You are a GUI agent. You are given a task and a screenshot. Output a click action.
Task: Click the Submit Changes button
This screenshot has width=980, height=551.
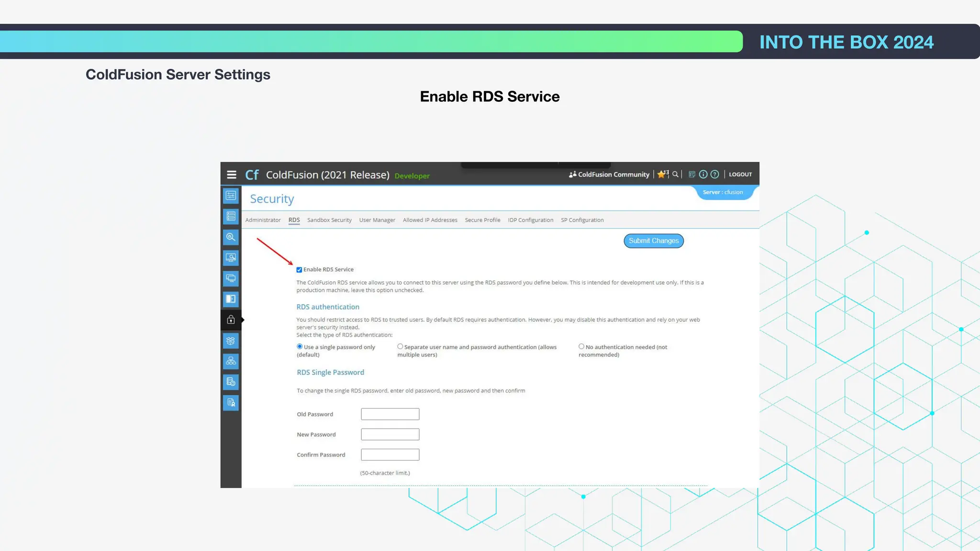(654, 241)
